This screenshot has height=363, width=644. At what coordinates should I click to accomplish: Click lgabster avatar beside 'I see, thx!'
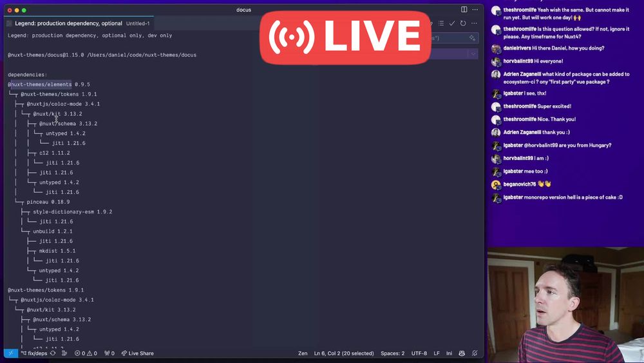(496, 93)
